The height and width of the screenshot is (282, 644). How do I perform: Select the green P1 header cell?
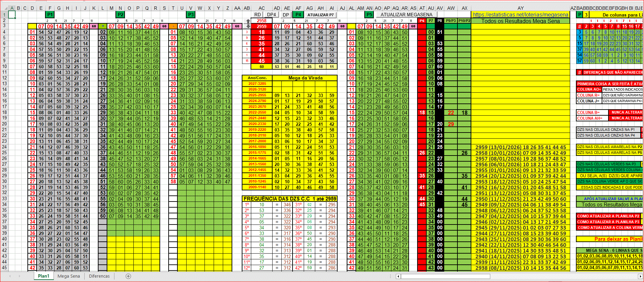50,15
